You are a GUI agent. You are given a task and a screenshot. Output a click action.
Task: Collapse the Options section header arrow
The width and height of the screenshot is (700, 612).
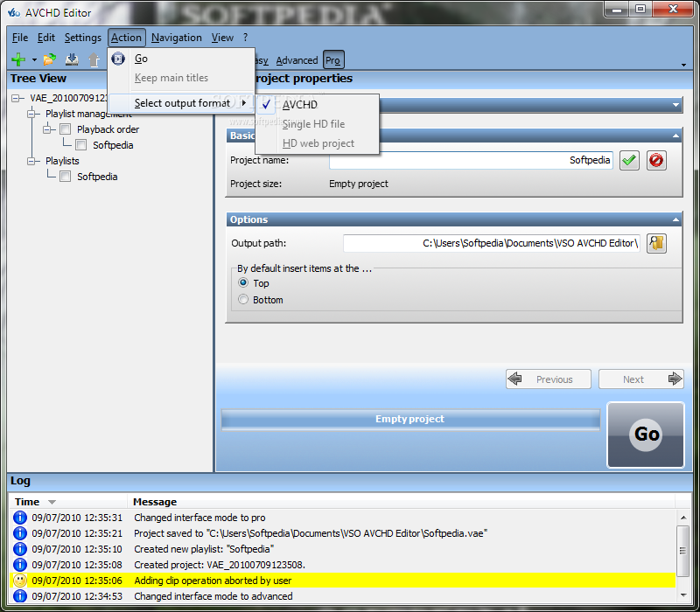[x=675, y=219]
